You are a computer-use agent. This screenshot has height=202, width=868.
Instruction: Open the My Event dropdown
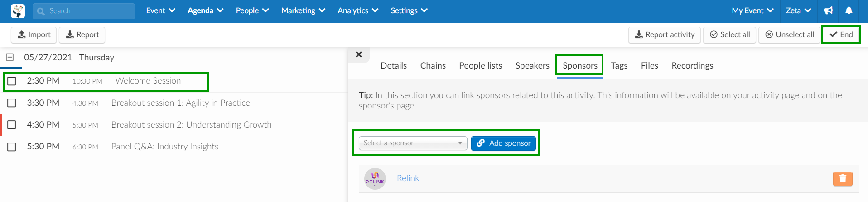[752, 11]
